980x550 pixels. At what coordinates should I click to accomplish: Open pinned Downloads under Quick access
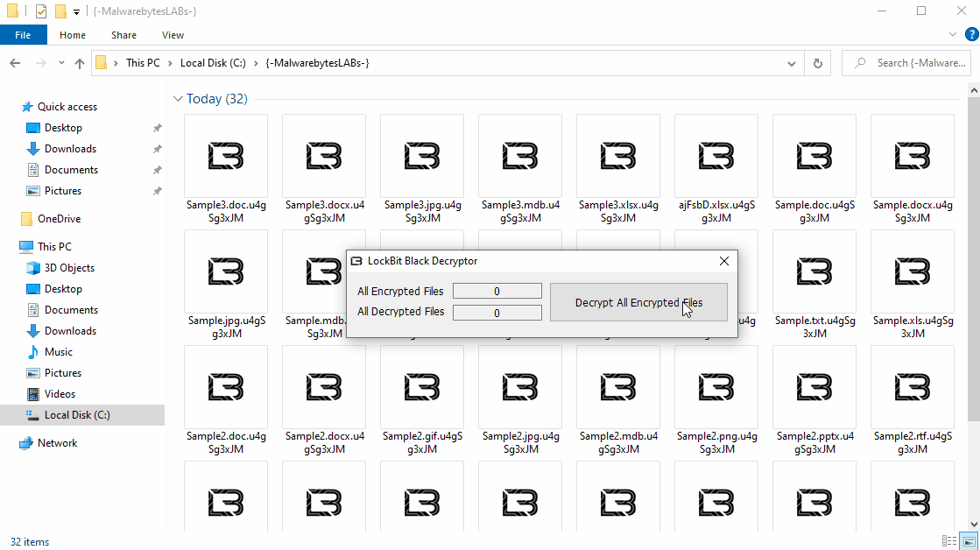point(70,149)
